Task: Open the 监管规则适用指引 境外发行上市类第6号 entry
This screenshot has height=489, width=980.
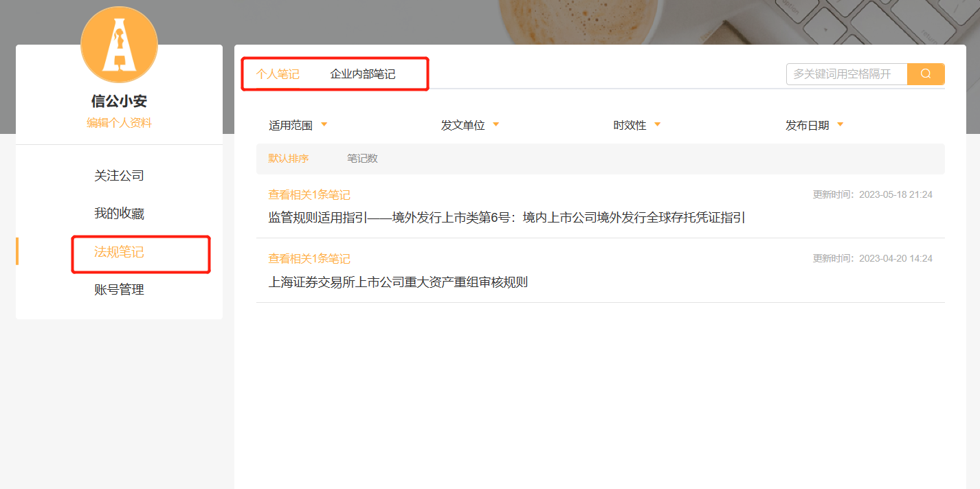Action: (x=507, y=218)
